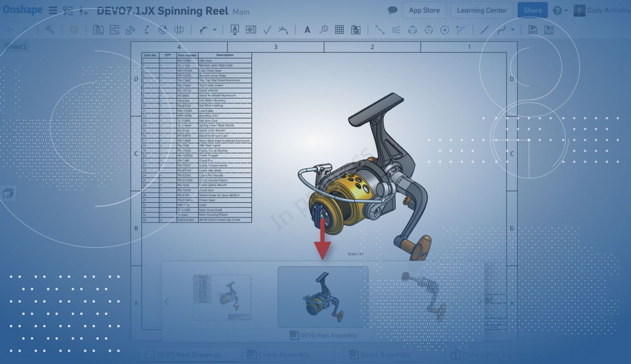The width and height of the screenshot is (631, 364).
Task: Select the checkmark surface finish tool
Action: 267,30
